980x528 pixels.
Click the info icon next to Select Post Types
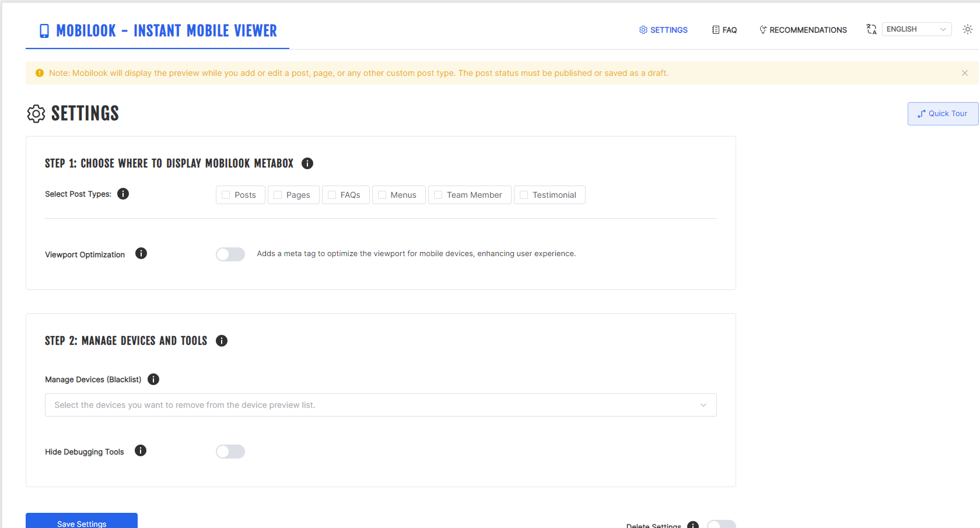(123, 194)
